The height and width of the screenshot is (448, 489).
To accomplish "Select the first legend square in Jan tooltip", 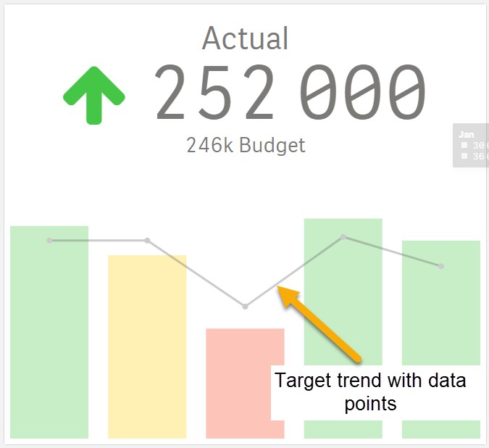I will click(x=464, y=145).
